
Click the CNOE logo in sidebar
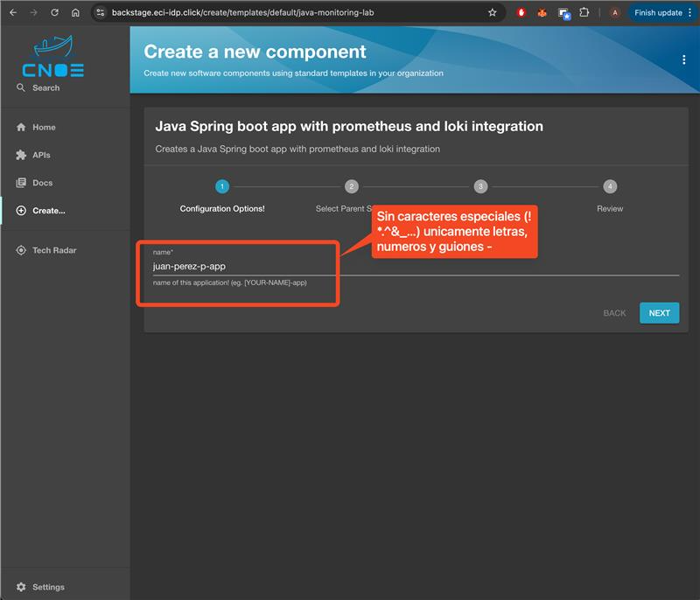click(x=52, y=59)
